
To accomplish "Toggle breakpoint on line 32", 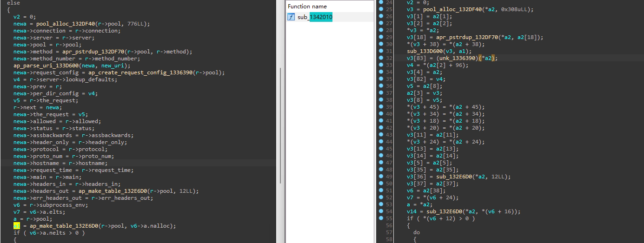I will 381,58.
